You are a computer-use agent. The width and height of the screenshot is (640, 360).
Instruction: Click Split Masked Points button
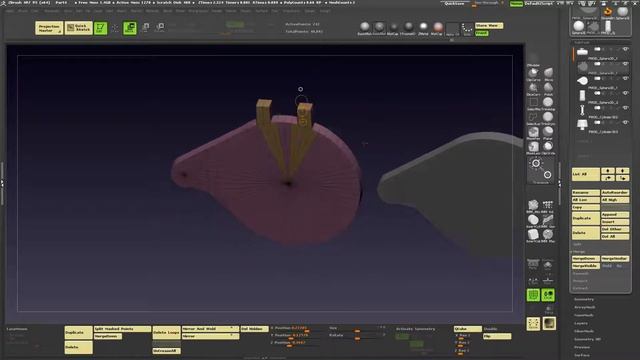coord(122,329)
